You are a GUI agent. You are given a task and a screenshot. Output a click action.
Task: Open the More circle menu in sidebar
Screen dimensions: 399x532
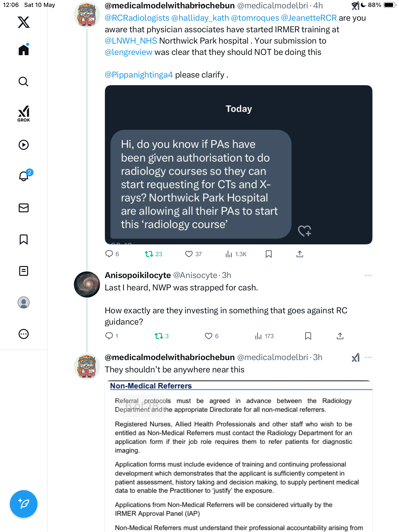point(24,334)
